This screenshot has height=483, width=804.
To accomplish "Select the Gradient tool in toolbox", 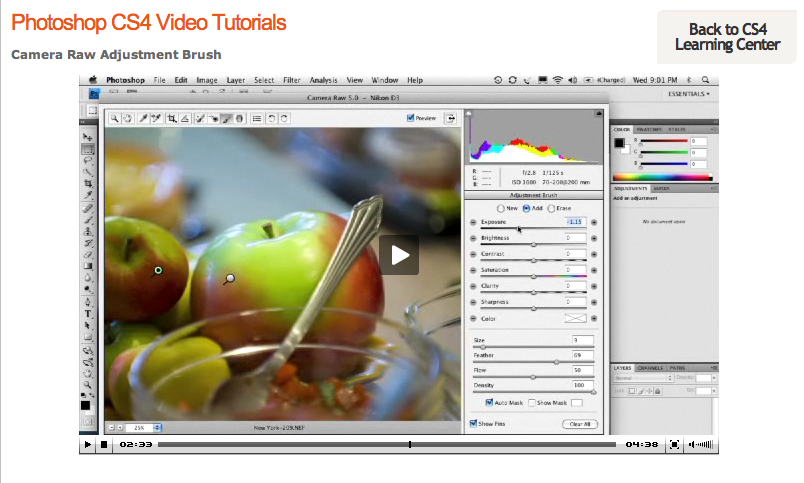I will (88, 266).
